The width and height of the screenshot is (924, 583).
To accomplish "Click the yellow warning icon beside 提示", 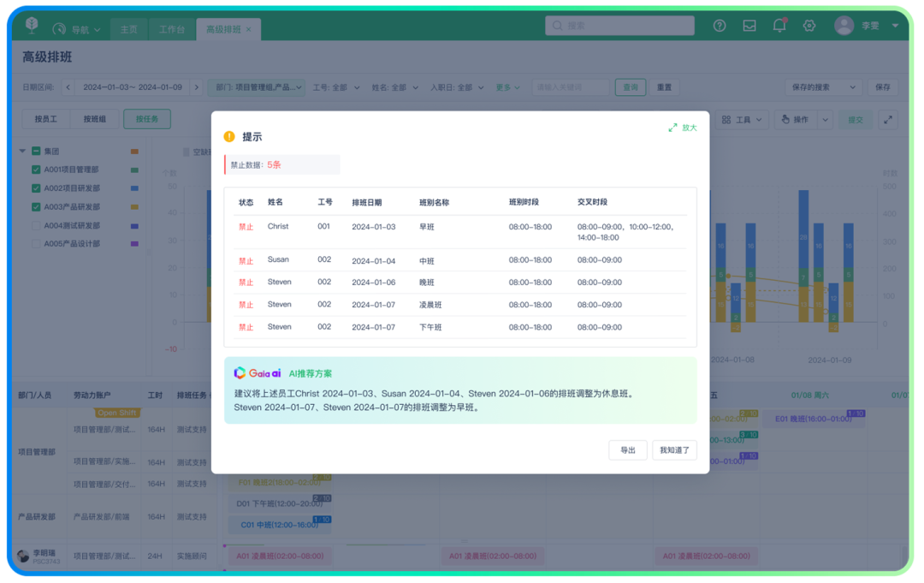I will (x=229, y=137).
